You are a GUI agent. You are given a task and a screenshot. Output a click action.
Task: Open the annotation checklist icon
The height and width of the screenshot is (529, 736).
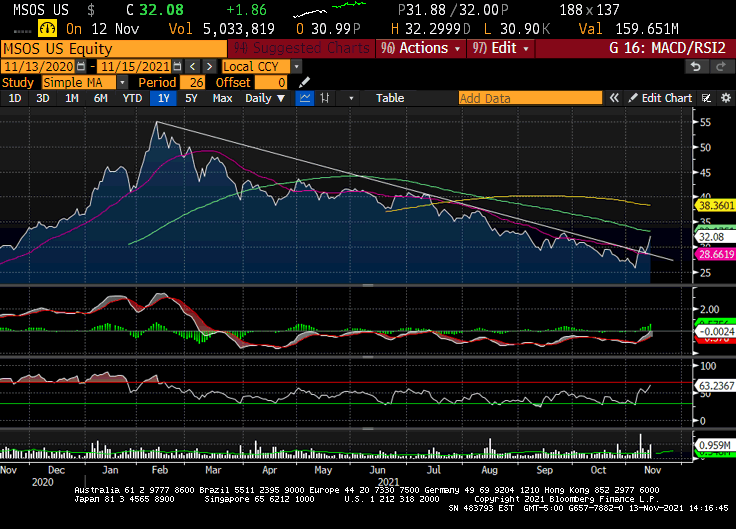click(706, 98)
